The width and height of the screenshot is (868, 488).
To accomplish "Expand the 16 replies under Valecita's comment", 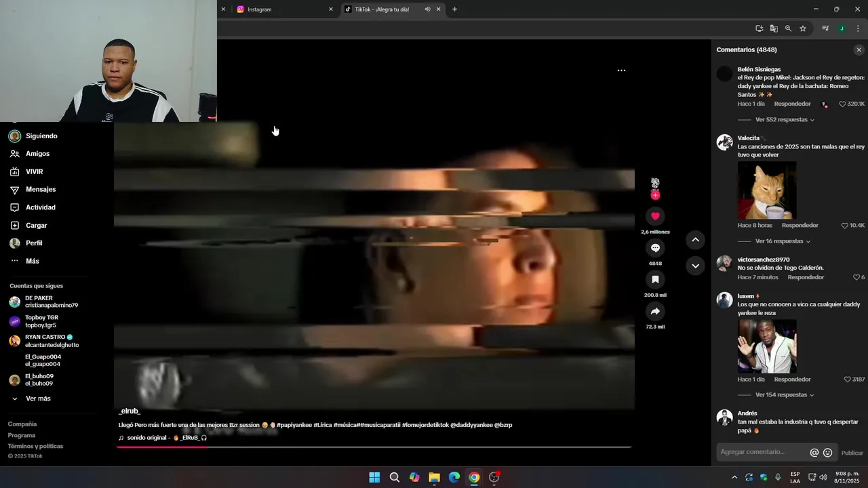I will click(783, 241).
